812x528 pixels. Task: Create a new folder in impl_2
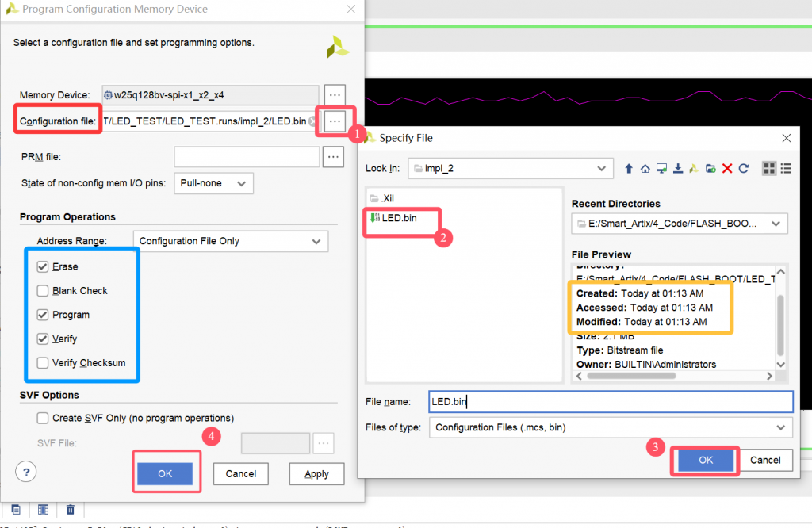coord(710,168)
